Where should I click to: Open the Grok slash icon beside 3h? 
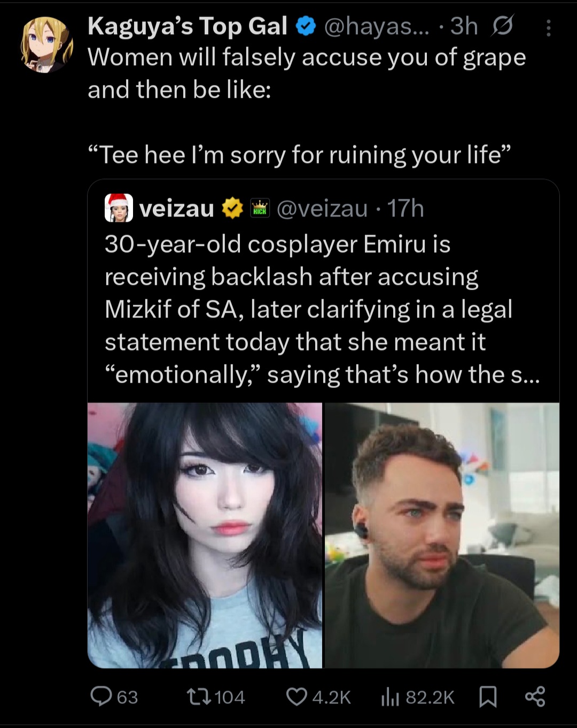point(502,26)
